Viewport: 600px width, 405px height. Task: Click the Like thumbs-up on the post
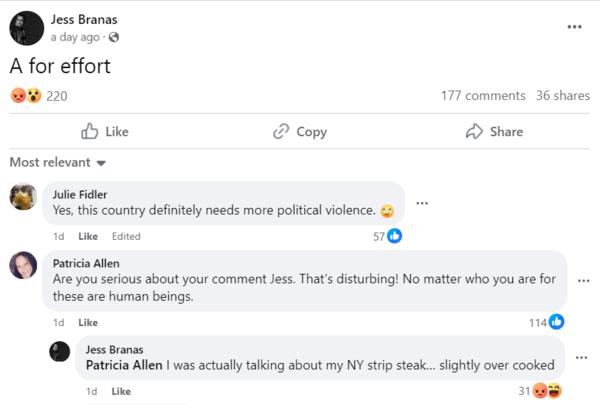[x=105, y=131]
